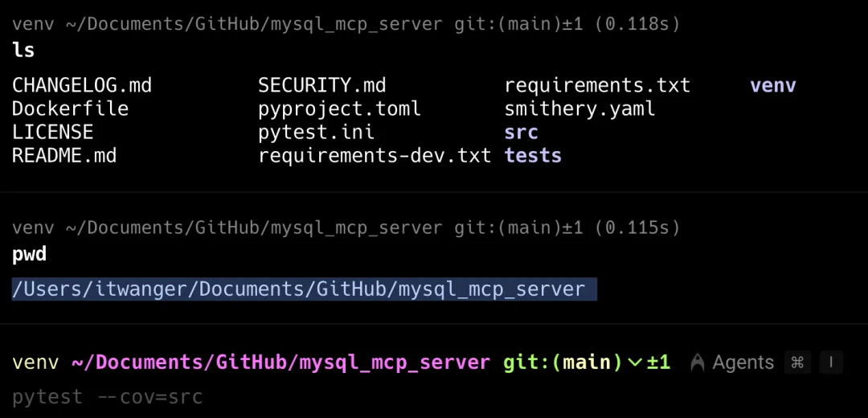Click the ±1 uncommitted changes indicator
The image size is (868, 418).
(659, 363)
